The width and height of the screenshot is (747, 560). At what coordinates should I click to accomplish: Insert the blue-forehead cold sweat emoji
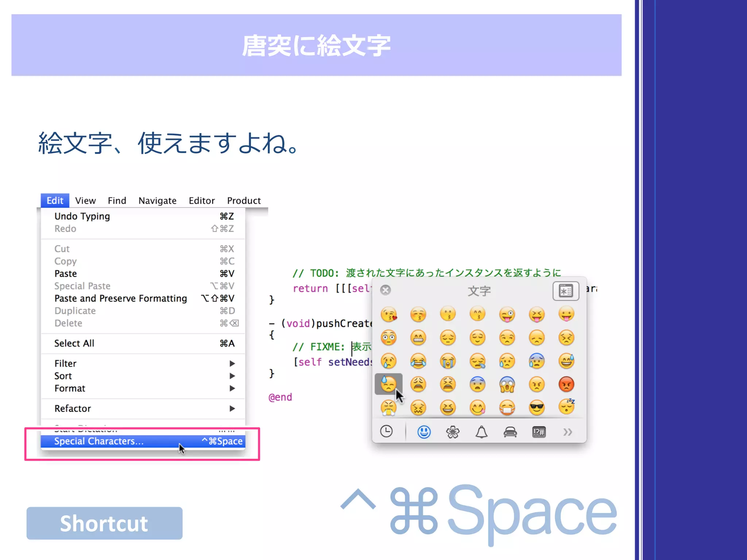[537, 361]
